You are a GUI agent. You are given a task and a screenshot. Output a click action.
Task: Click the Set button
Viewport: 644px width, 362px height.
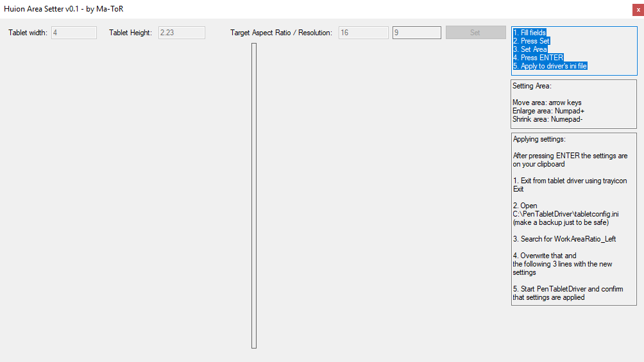475,33
